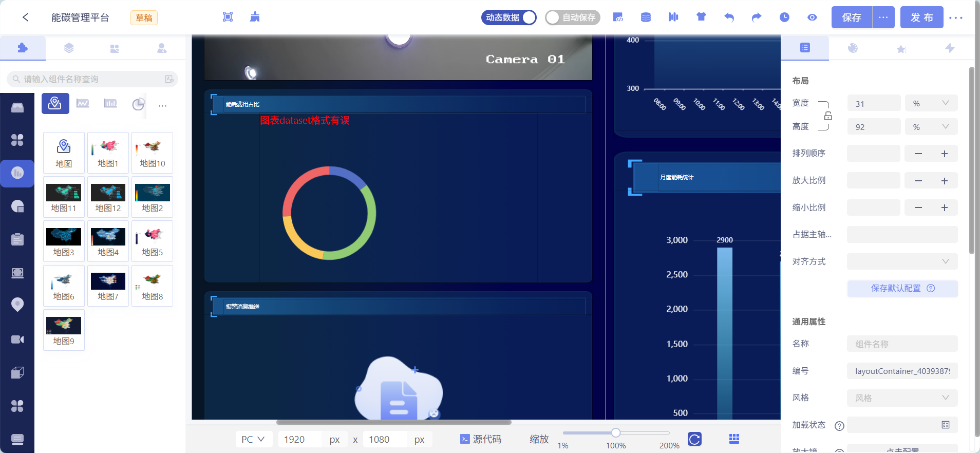Toggle the 动态数据 switch
Viewport: 980px width, 453px height.
point(509,17)
